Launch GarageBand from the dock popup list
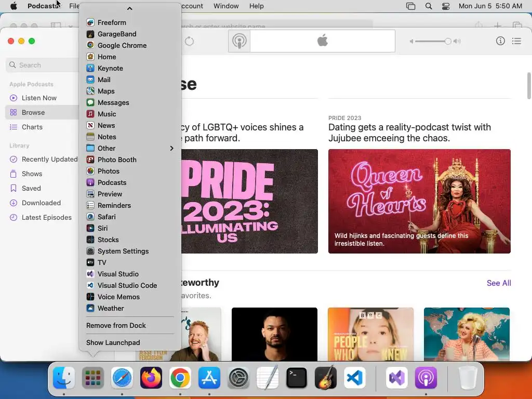This screenshot has height=399, width=532. point(129,34)
